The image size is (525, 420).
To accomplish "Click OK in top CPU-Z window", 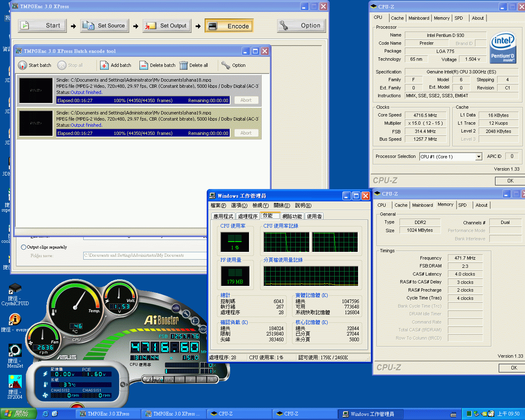I will point(510,181).
